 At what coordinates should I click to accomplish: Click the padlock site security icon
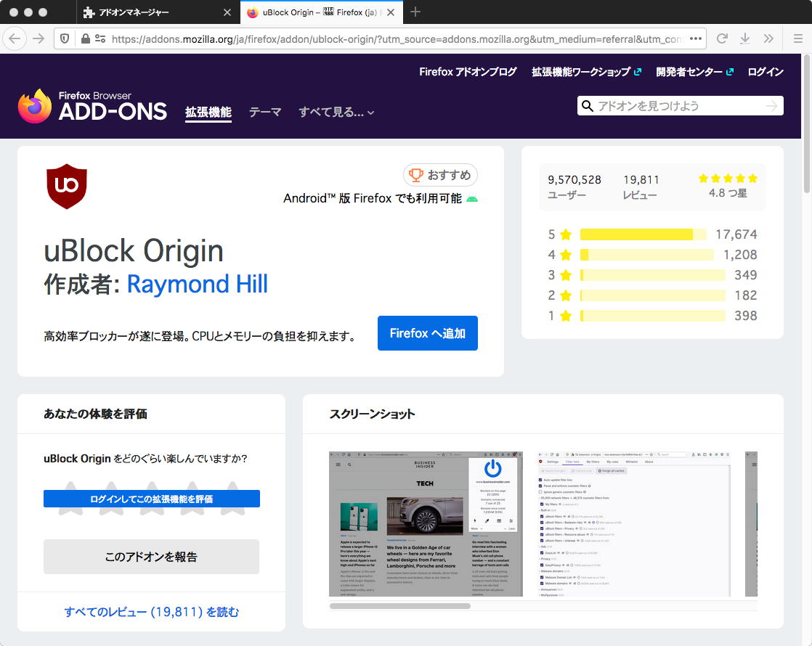pos(86,38)
